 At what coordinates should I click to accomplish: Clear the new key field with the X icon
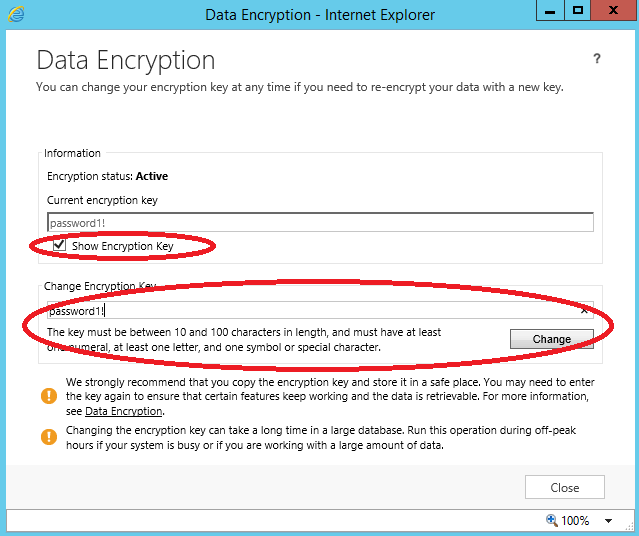pos(584,311)
